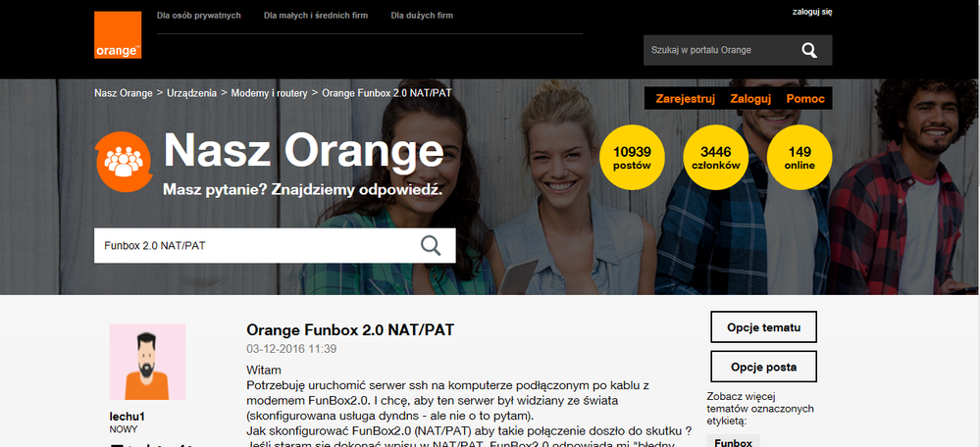Open the 'Dla małych i średnich firm' menu
The height and width of the screenshot is (447, 980).
coord(315,16)
